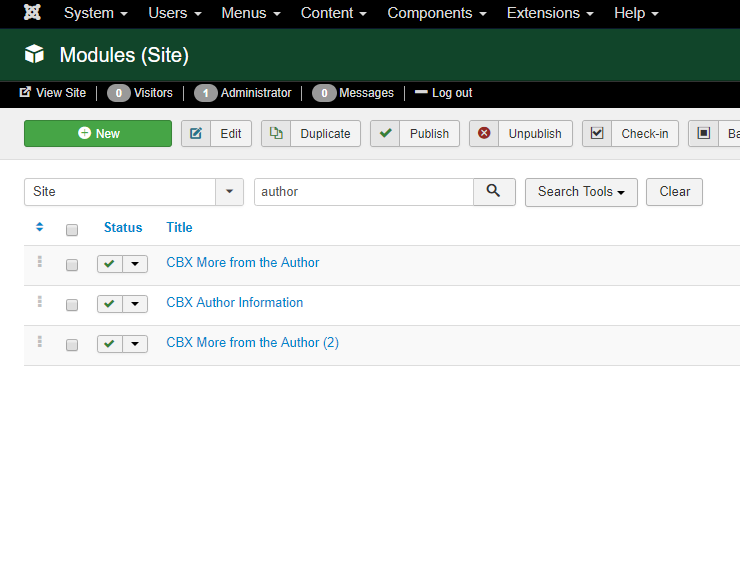Click the Edit button label
The width and height of the screenshot is (740, 565).
coord(231,134)
